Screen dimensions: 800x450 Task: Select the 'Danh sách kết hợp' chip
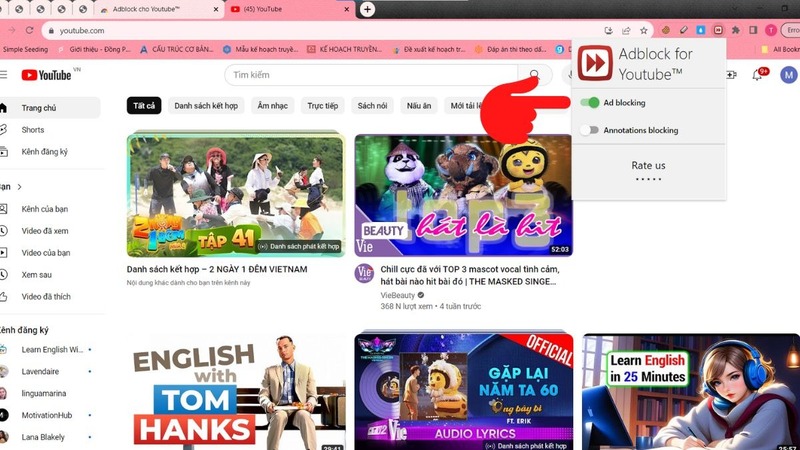pos(206,106)
